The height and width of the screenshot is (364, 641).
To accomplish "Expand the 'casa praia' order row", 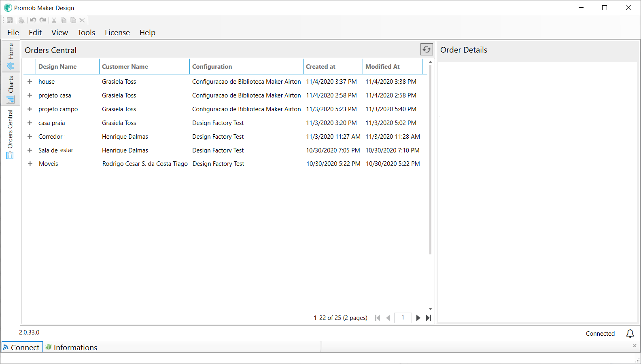I will coord(30,123).
